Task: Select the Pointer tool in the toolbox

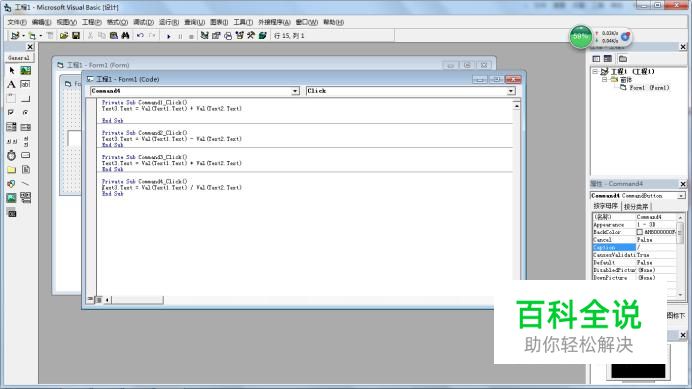Action: point(11,70)
